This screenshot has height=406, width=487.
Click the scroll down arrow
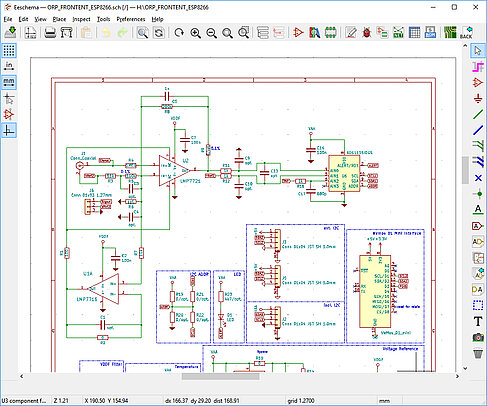point(465,368)
